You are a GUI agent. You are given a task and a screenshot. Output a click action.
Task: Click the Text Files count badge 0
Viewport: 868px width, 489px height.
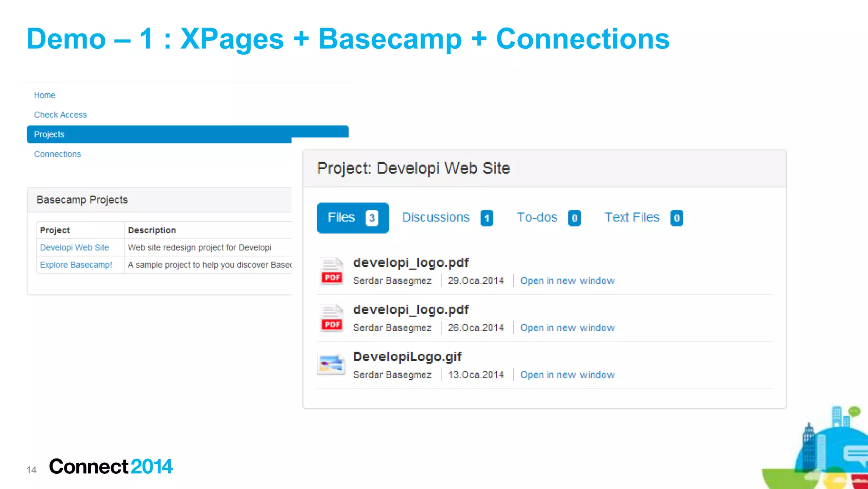pyautogui.click(x=676, y=218)
